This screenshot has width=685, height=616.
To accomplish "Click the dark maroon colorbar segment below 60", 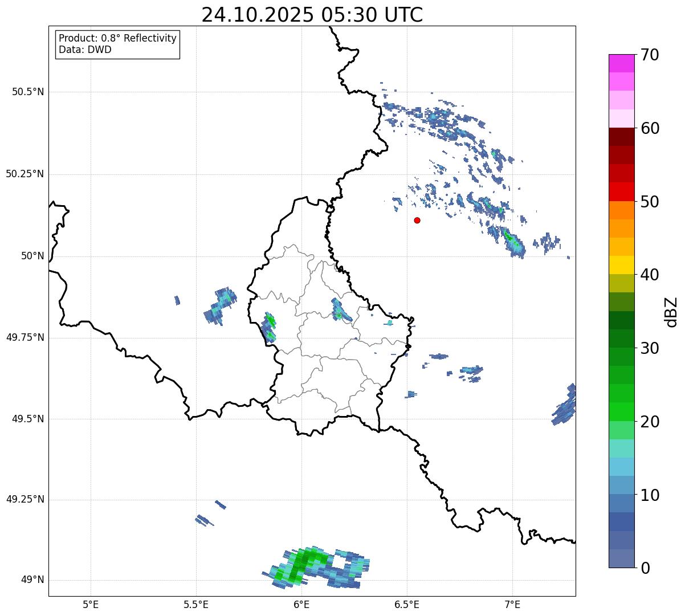I will 621,137.
